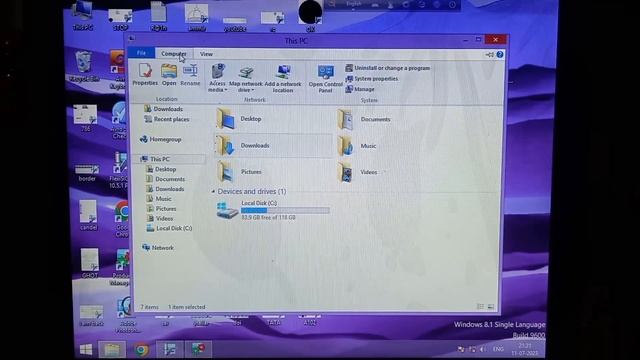Switch to the large icons view in the status bar
640x360 pixels.
[491, 306]
